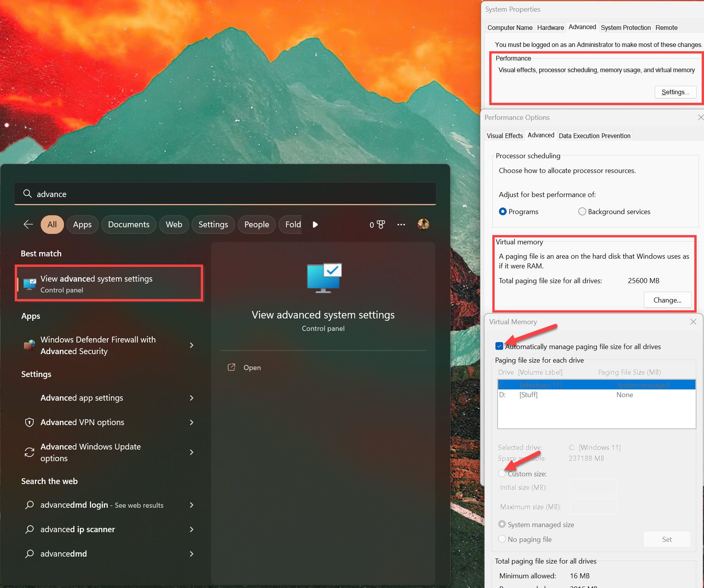
Task: Open the three-dot more options menu
Action: (401, 225)
